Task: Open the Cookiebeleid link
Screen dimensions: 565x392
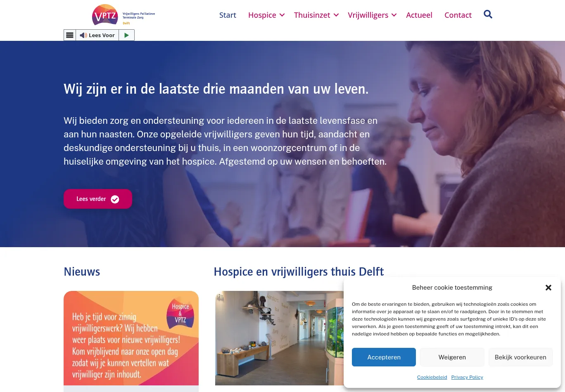Action: (432, 377)
